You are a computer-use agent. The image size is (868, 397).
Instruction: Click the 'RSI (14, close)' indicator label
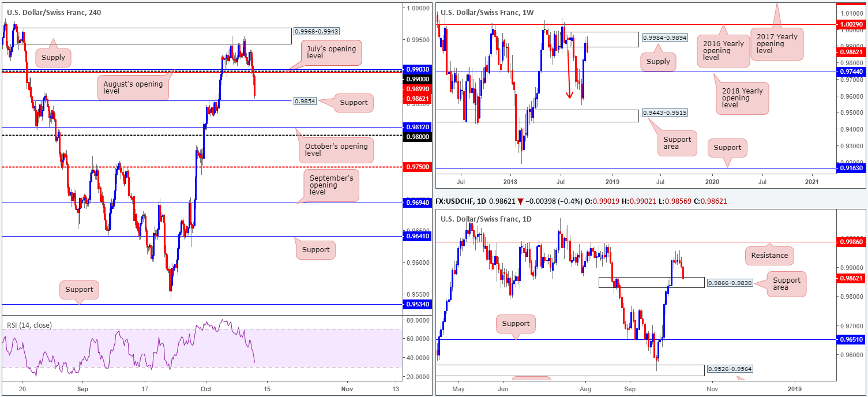click(x=29, y=325)
